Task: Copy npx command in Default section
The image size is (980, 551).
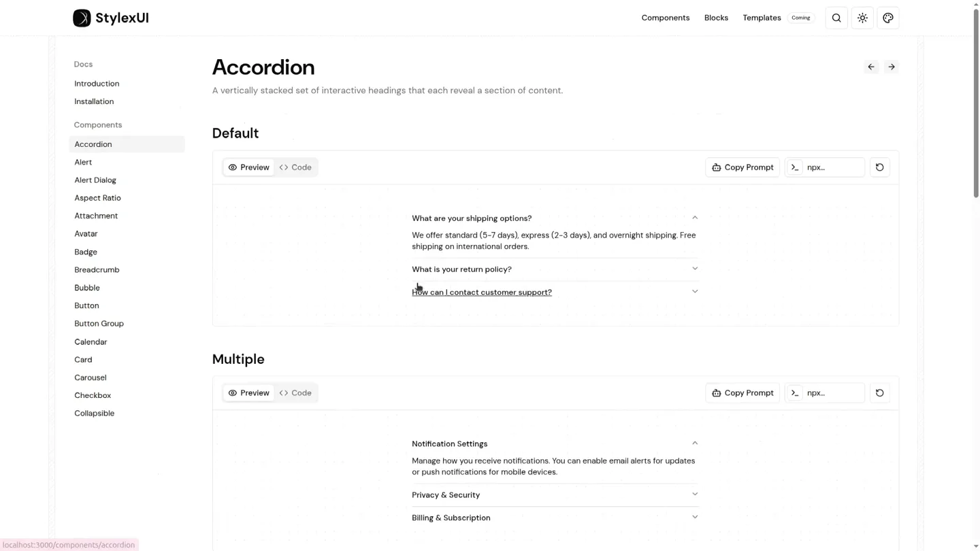Action: point(825,167)
